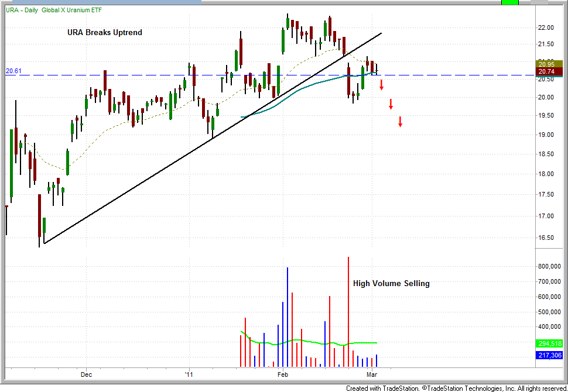The height and width of the screenshot is (392, 568).
Task: Click the 20.00 price axis label
Action: pyautogui.click(x=546, y=97)
